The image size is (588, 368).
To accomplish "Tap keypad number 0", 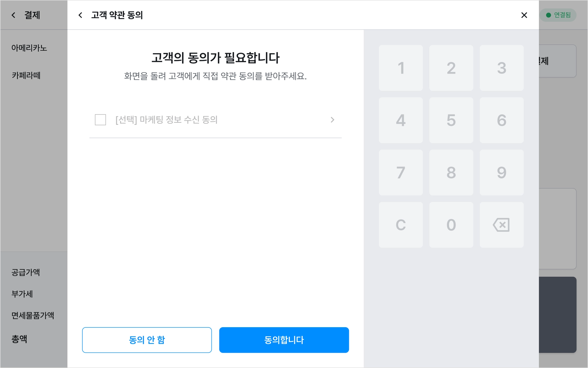I will pyautogui.click(x=451, y=225).
